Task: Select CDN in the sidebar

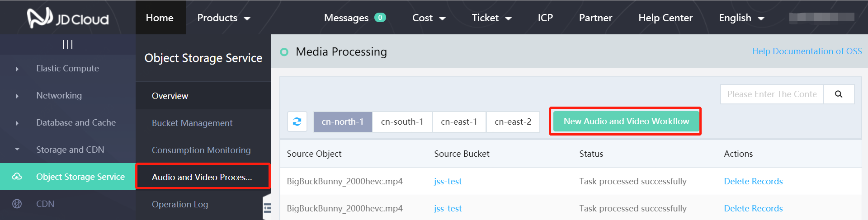Action: [68, 204]
